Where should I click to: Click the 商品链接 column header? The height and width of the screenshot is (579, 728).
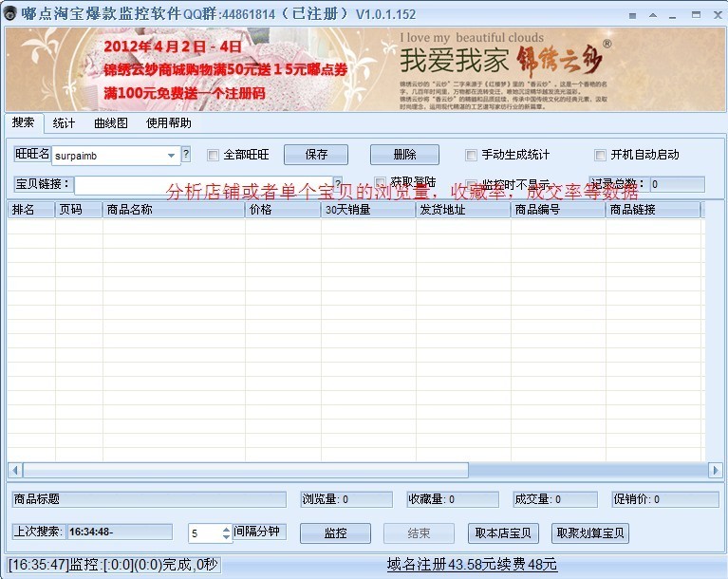pos(653,210)
